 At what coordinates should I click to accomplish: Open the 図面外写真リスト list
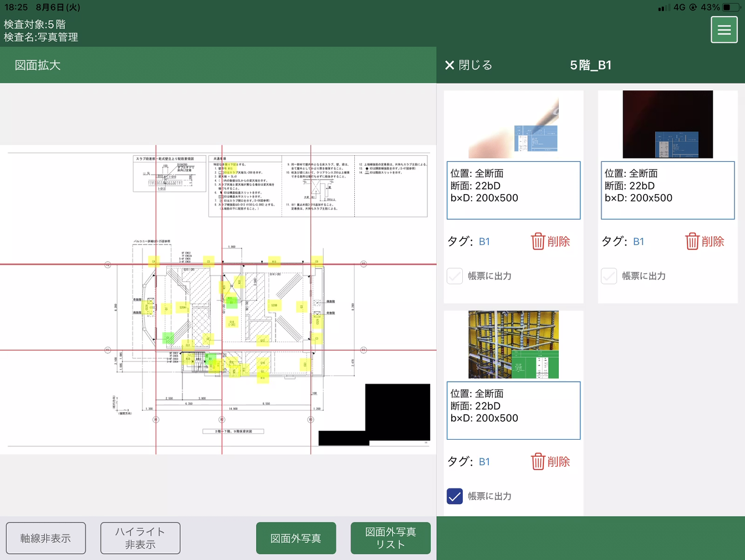click(x=391, y=538)
